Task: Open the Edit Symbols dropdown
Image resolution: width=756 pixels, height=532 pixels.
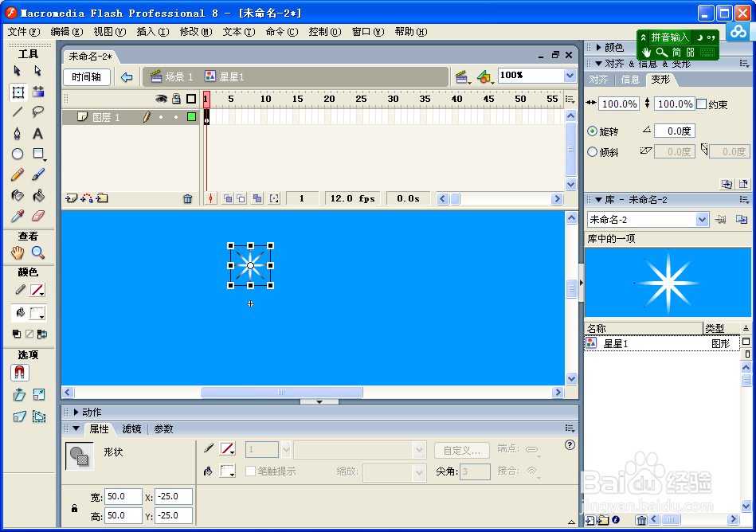Action: click(485, 77)
